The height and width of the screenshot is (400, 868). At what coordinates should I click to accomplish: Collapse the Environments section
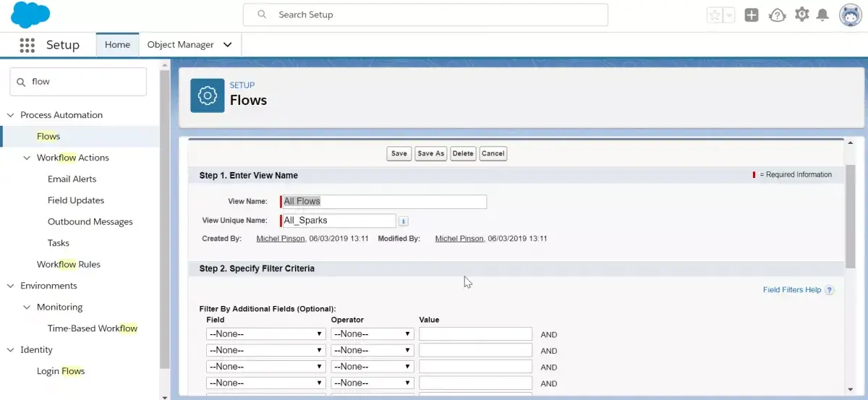pyautogui.click(x=10, y=286)
